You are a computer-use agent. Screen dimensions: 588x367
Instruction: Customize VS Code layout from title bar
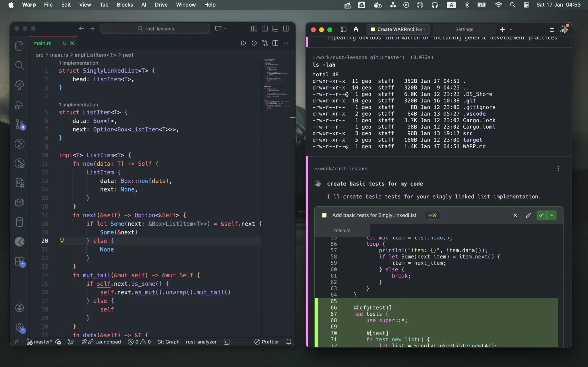point(254,28)
